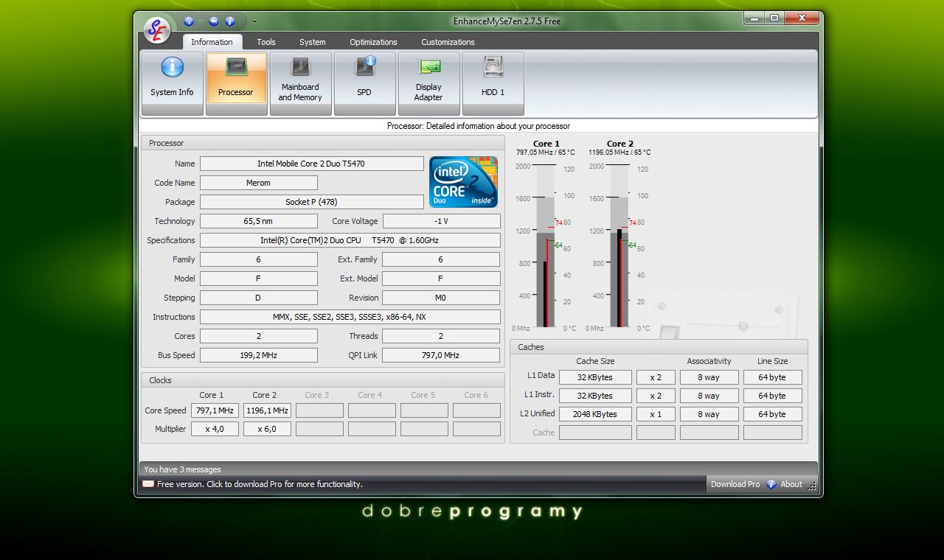Click the Core Voltage field showing -1 V
This screenshot has height=560, width=944.
pos(441,221)
